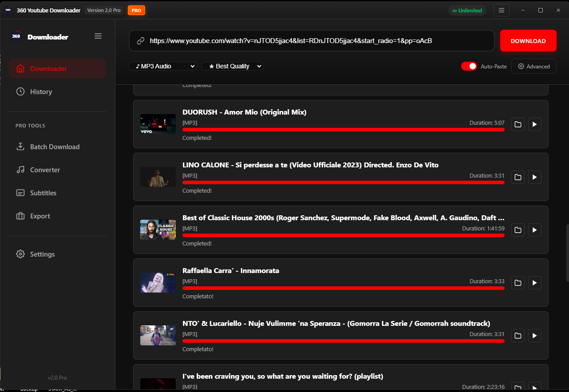Collapse sidebar with hamburger icon

[98, 36]
